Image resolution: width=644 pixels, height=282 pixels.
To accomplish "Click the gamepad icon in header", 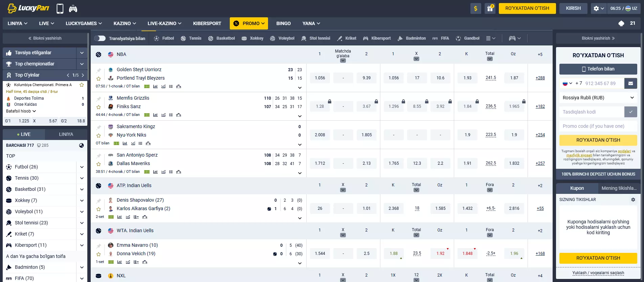I will point(73,9).
